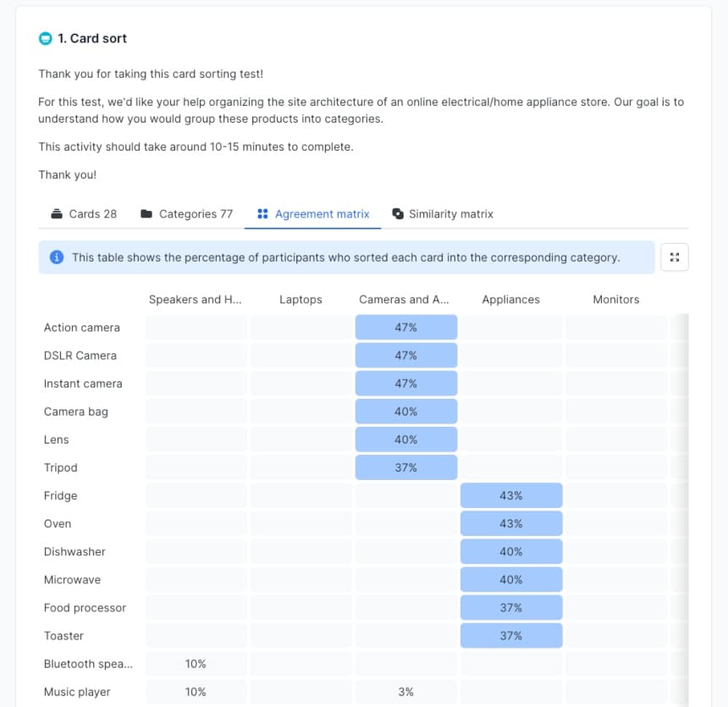The image size is (728, 707).
Task: Click the 40% cell for Camera bag
Action: pos(405,411)
